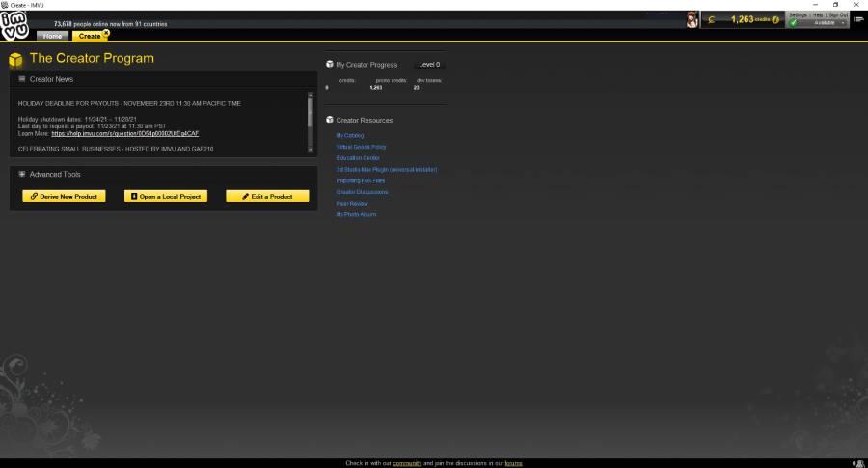Click the avatar portrait icon
Image resolution: width=868 pixels, height=468 pixels.
click(x=692, y=20)
